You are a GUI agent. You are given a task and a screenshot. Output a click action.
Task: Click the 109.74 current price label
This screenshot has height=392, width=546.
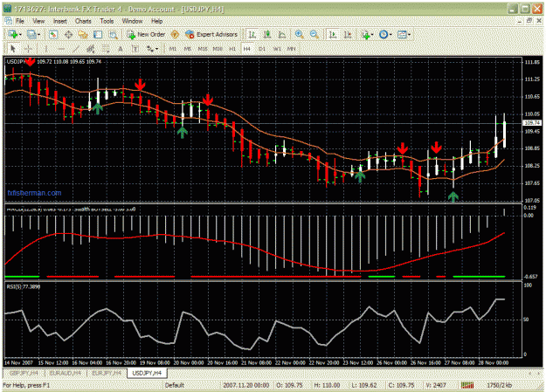[532, 122]
